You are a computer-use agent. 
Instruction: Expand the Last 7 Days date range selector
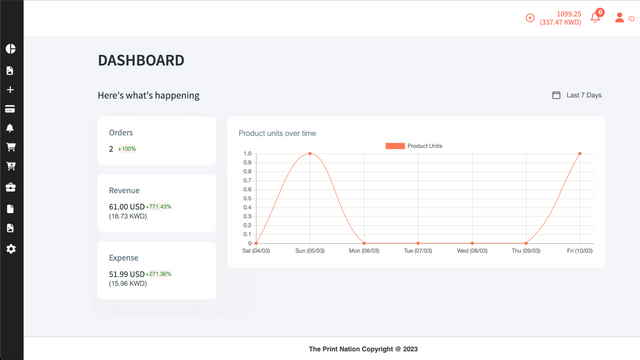pos(577,95)
